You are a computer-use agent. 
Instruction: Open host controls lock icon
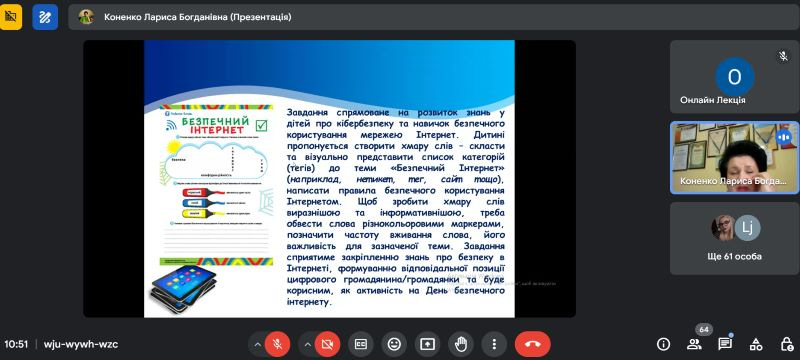pos(786,344)
